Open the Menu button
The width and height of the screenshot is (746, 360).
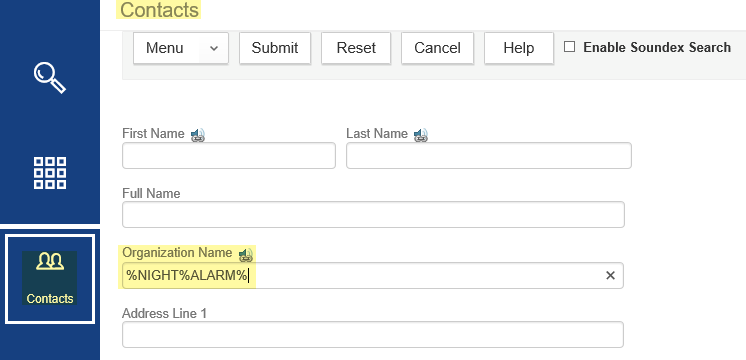click(165, 48)
